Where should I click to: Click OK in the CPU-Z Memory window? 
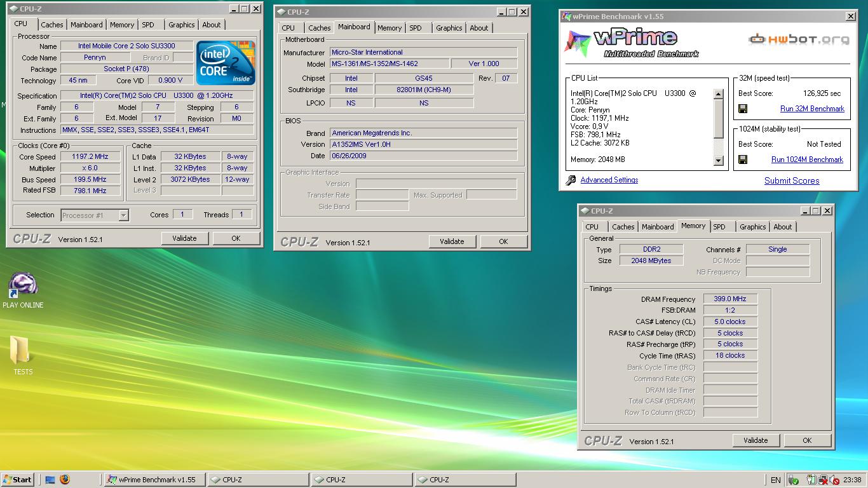point(807,440)
